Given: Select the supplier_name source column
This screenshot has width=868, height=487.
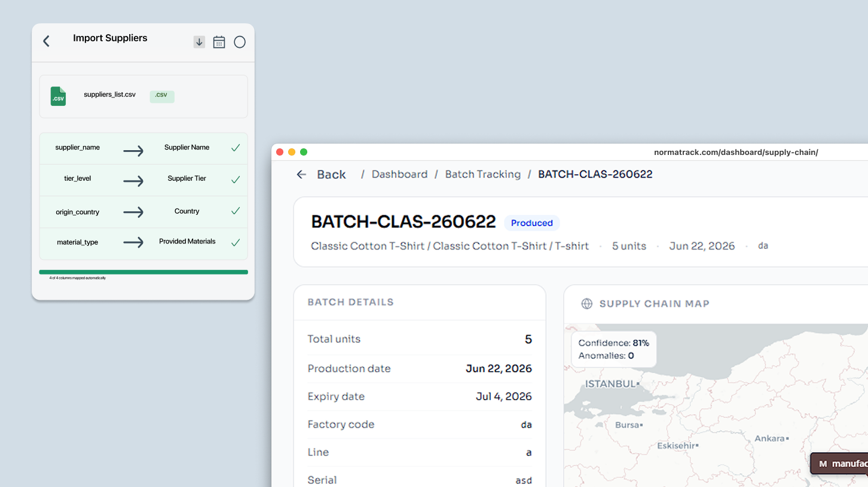Looking at the screenshot, I should pos(78,147).
